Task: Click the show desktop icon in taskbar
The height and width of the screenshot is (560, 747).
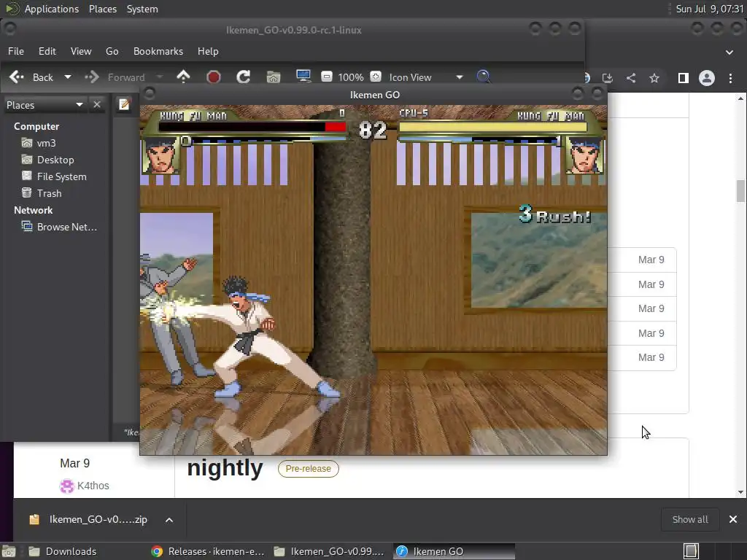Action: point(9,551)
